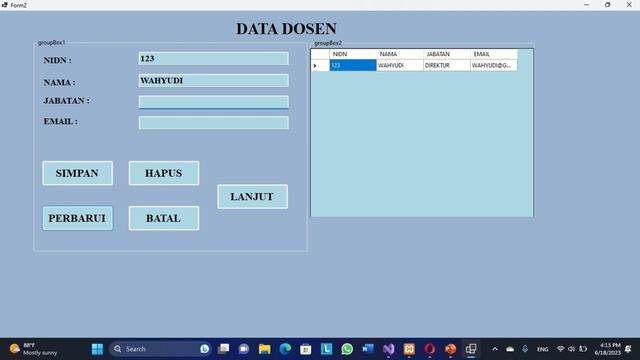Select the WAHYUDI@G... email cell
This screenshot has width=640, height=360.
click(x=494, y=65)
